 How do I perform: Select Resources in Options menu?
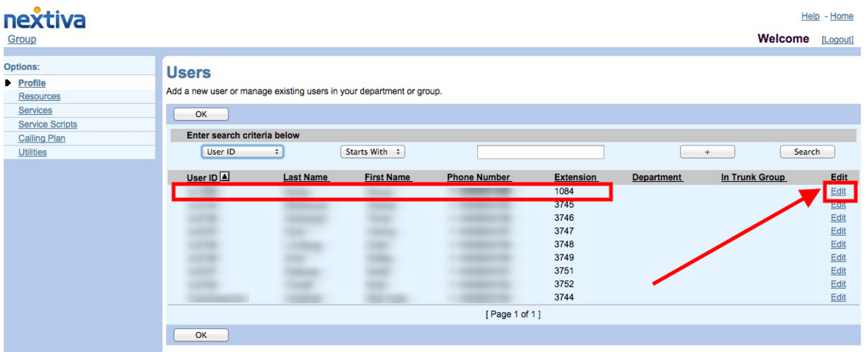click(x=39, y=96)
